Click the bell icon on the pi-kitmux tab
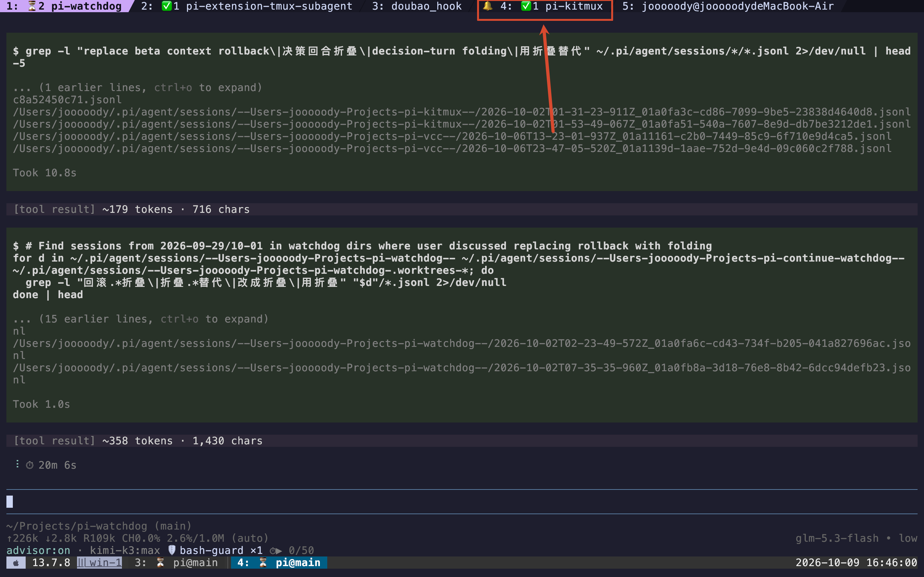This screenshot has width=924, height=577. point(487,6)
